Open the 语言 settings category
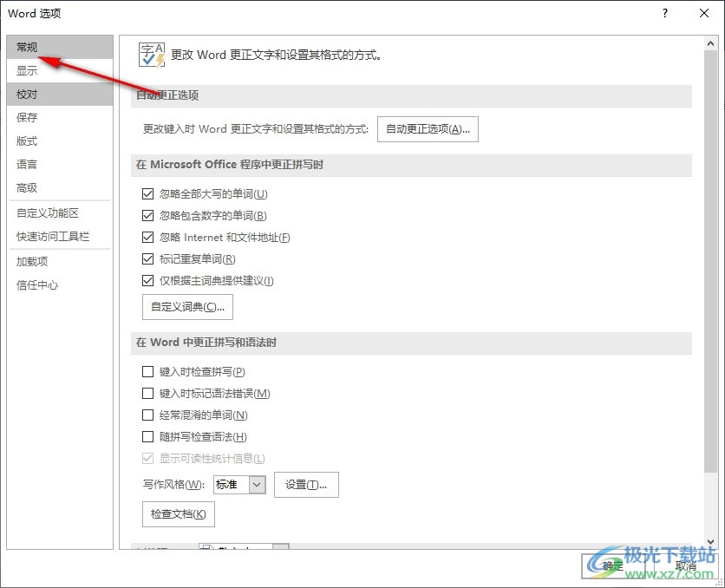The height and width of the screenshot is (588, 725). coord(60,164)
